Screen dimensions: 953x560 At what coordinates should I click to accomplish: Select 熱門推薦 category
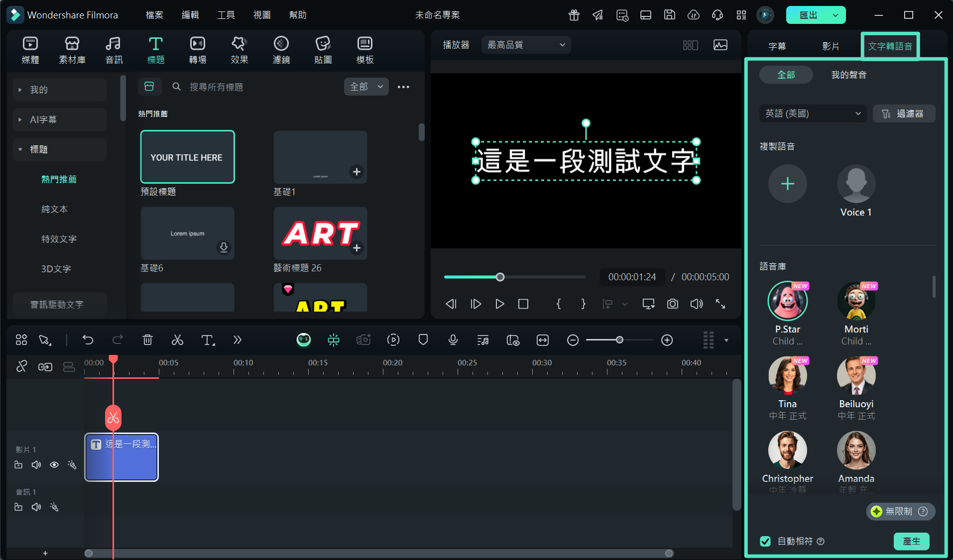click(x=59, y=179)
